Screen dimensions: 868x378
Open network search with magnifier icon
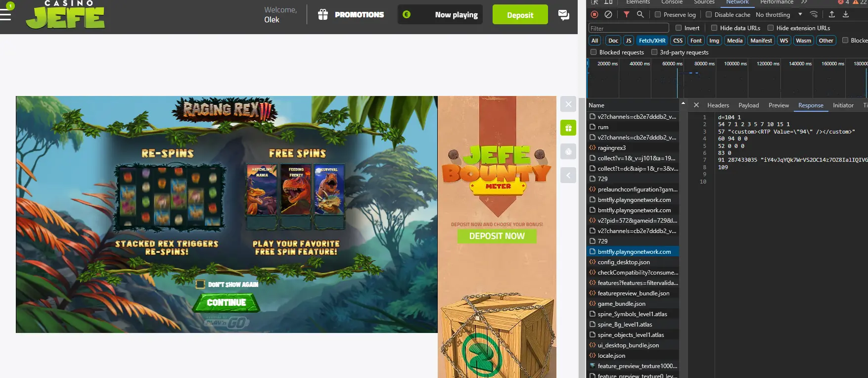click(640, 14)
